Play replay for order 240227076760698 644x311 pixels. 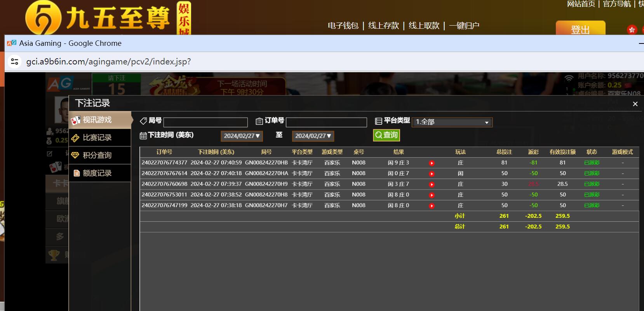click(432, 184)
